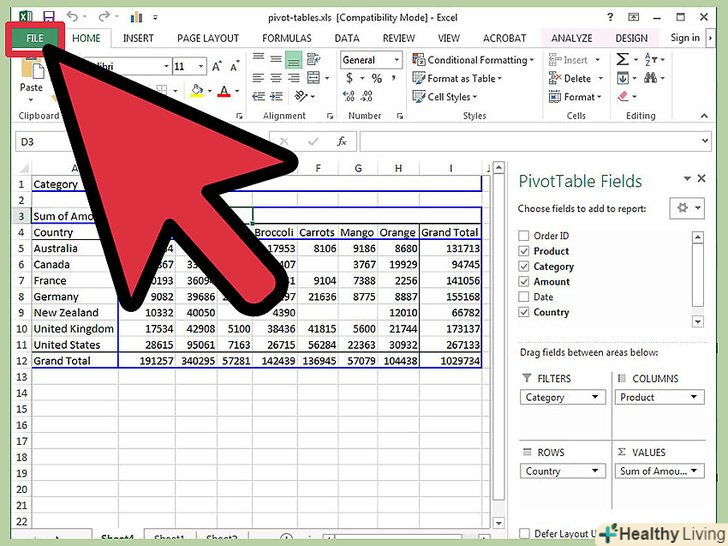
Task: Click the Paste button in Clipboard group
Action: point(31,87)
